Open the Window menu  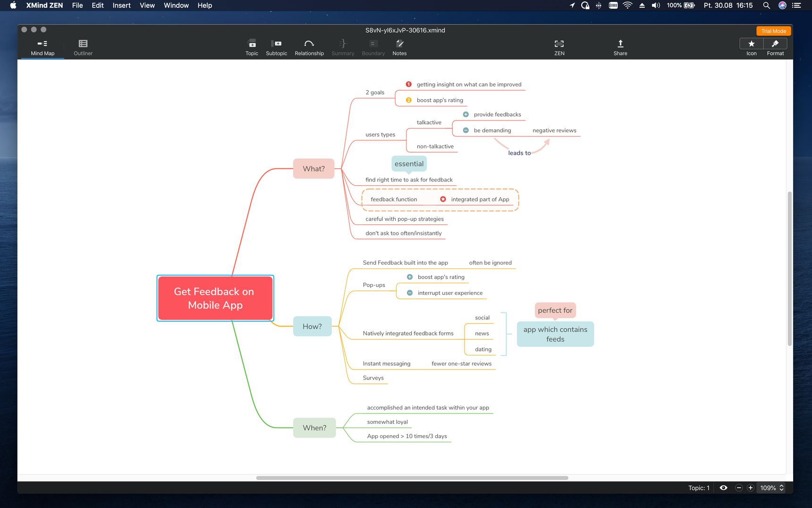coord(176,5)
